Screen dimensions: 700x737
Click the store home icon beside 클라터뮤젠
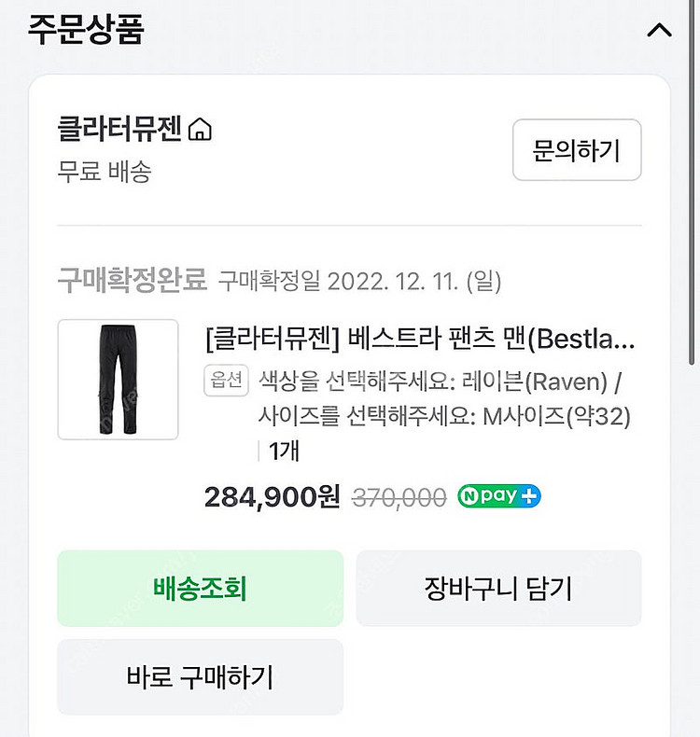(x=200, y=130)
